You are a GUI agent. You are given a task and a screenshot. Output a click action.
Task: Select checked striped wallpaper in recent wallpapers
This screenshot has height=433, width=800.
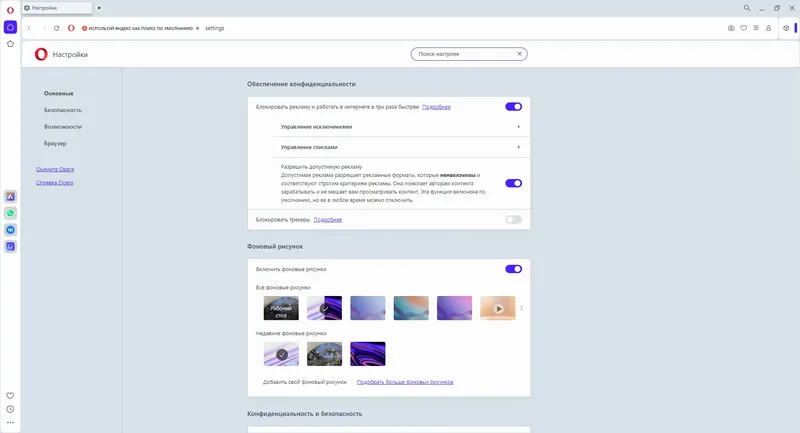tap(281, 354)
